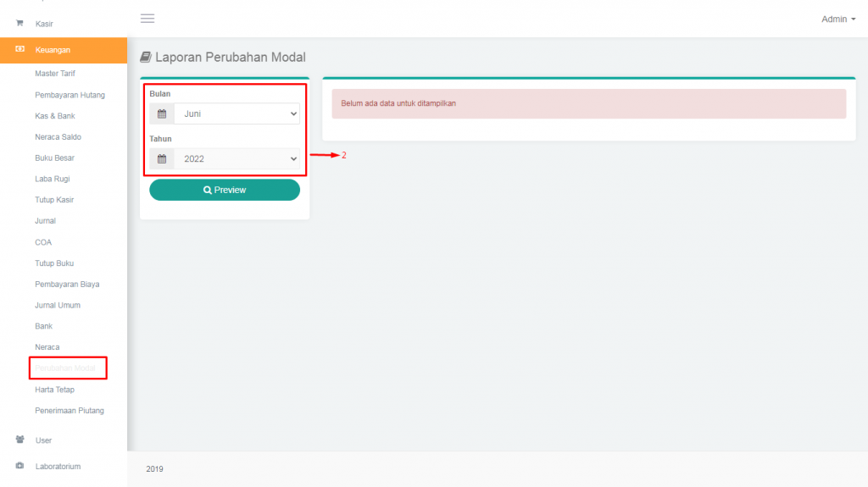Click calendar icon beside Tahun field

click(162, 158)
